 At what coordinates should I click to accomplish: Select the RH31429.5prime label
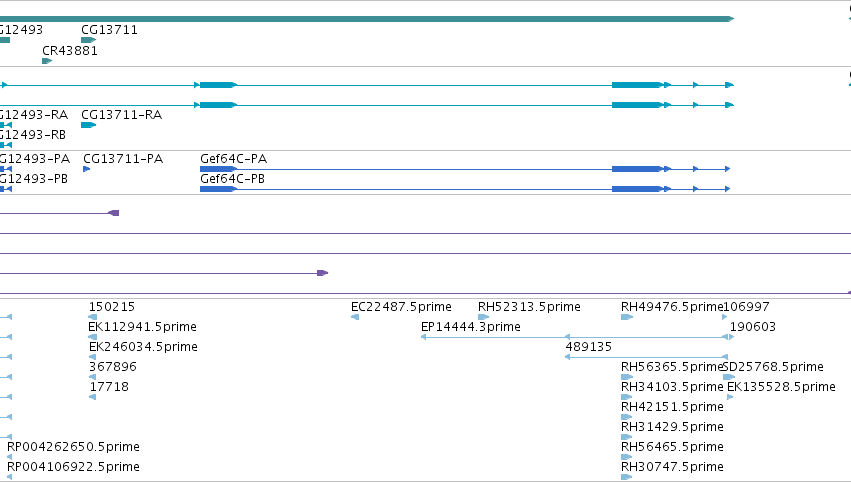pos(672,427)
